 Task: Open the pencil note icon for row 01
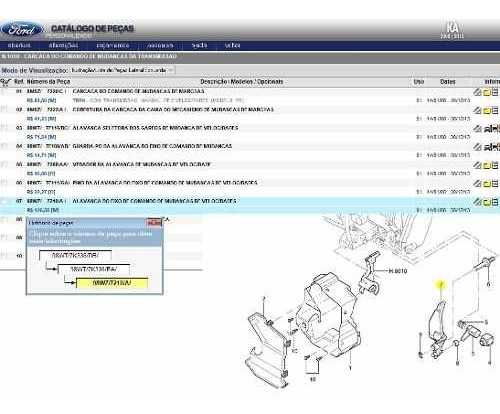point(477,92)
